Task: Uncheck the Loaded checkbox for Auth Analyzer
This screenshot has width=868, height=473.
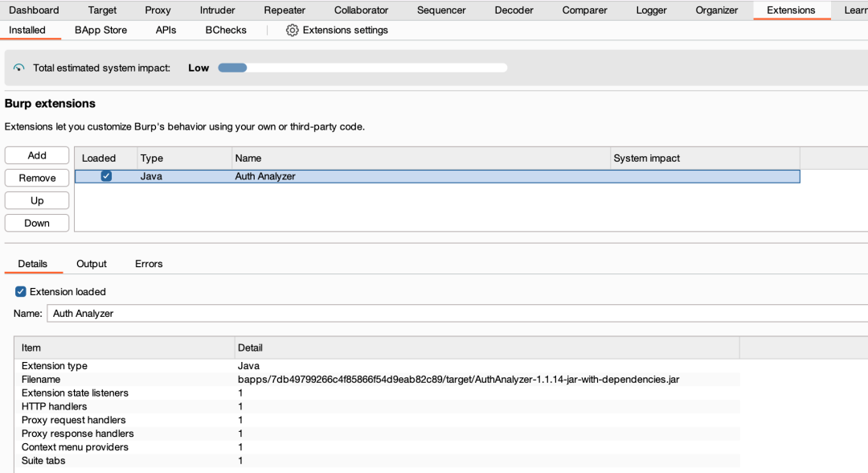Action: 106,176
